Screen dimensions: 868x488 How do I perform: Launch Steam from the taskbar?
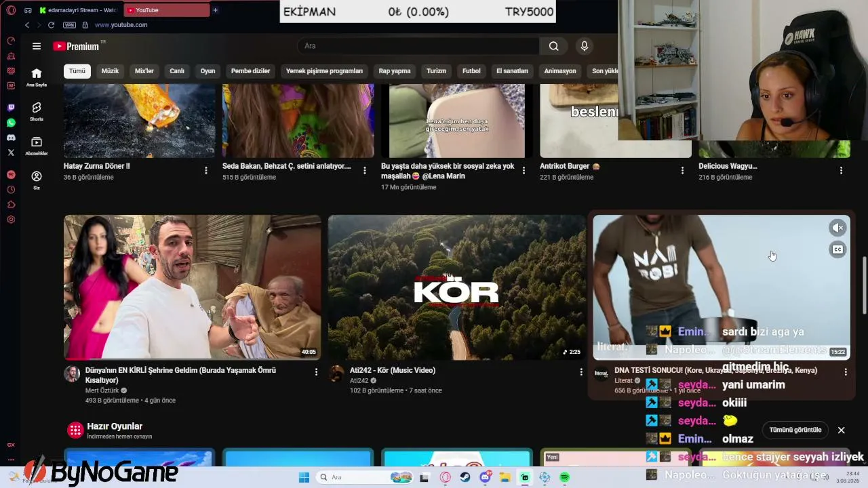point(465,477)
